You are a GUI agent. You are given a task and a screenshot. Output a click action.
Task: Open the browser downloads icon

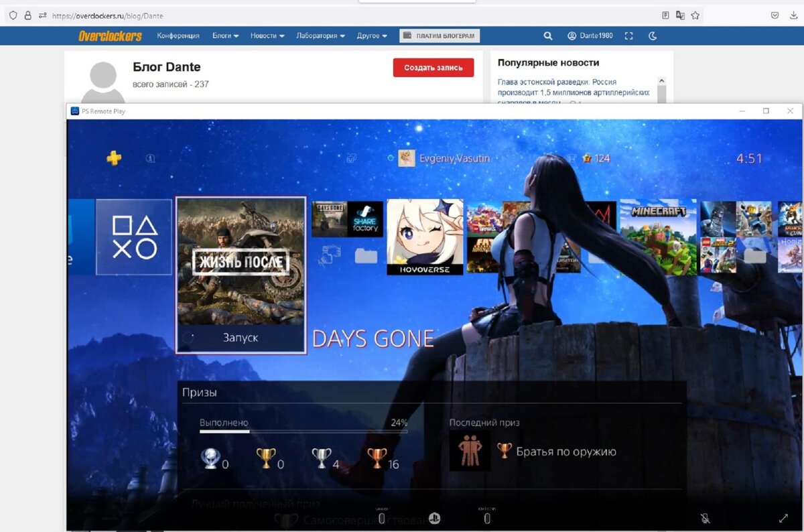point(793,15)
